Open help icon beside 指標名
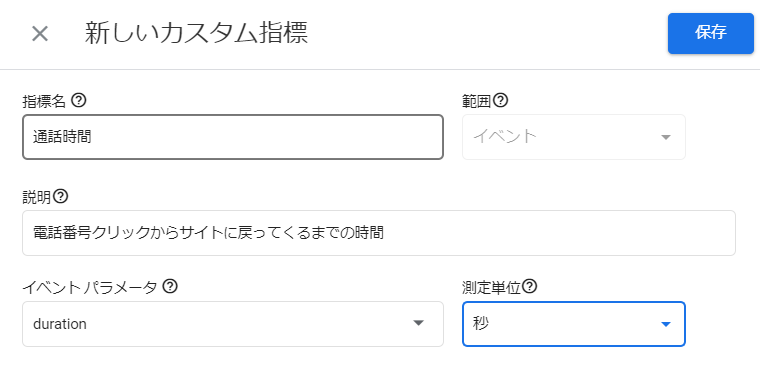 click(x=79, y=100)
